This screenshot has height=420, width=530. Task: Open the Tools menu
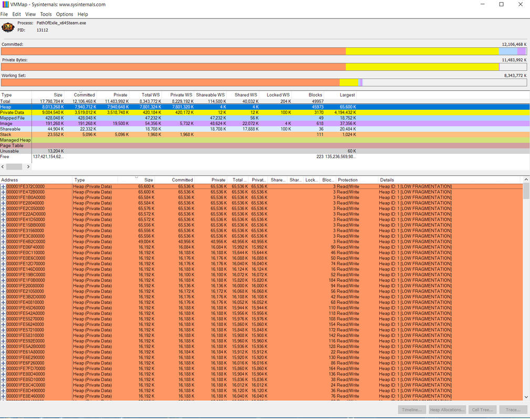(46, 14)
